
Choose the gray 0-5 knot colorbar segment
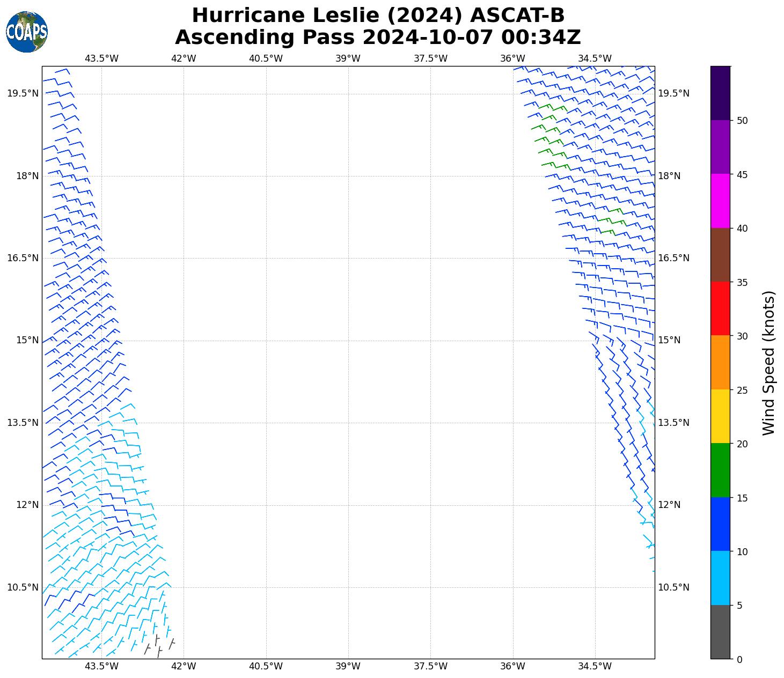(720, 631)
